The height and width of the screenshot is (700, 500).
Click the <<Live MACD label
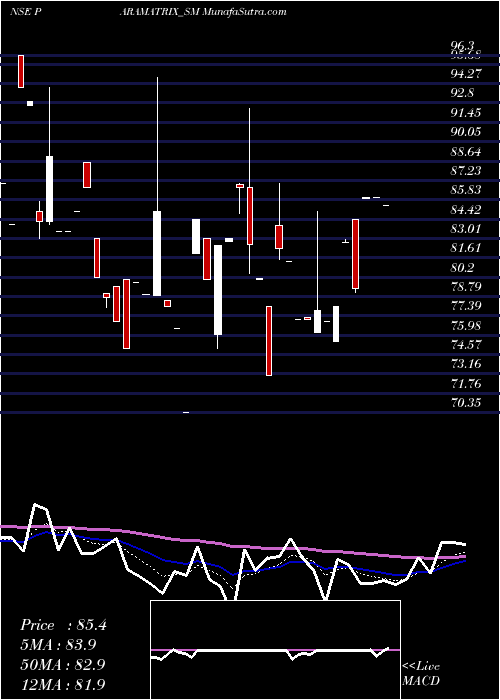pyautogui.click(x=421, y=674)
